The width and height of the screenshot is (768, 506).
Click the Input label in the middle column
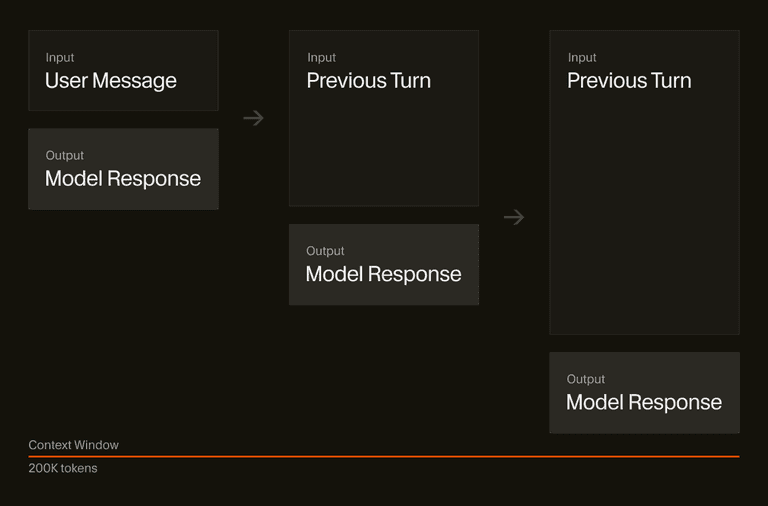tap(321, 58)
